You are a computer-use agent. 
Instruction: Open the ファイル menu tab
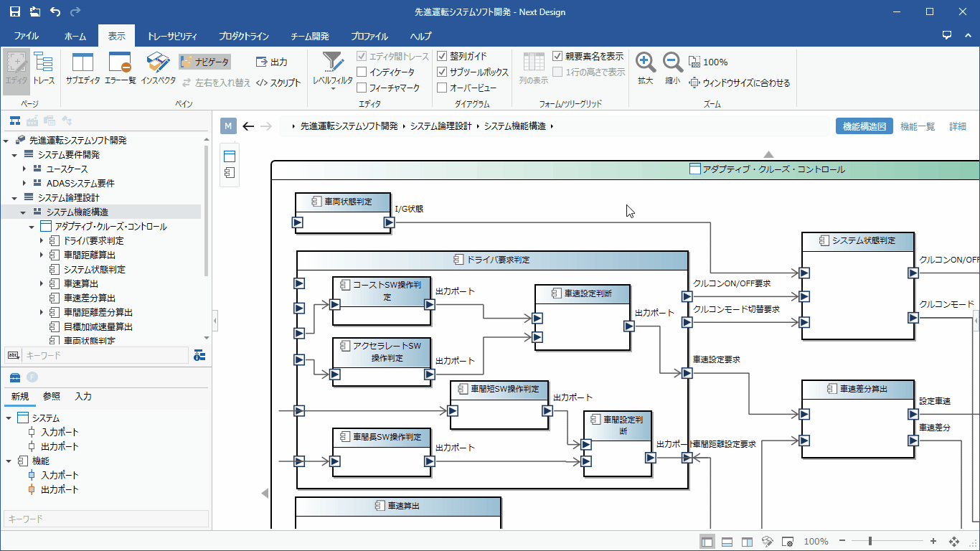point(27,36)
